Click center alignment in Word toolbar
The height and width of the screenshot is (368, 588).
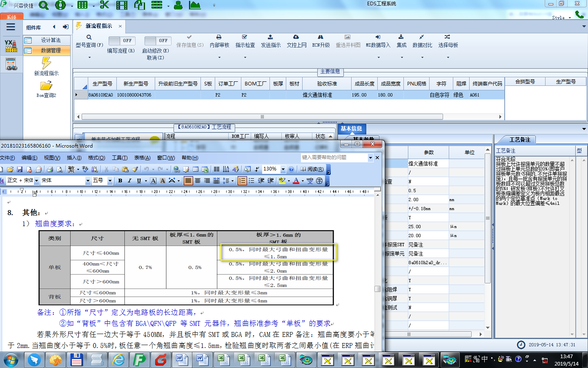(x=198, y=180)
